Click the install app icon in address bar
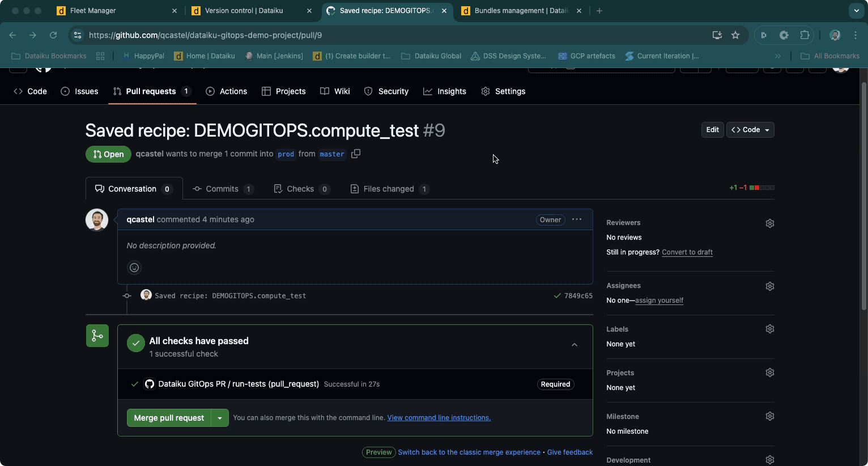Image resolution: width=868 pixels, height=466 pixels. pos(717,35)
